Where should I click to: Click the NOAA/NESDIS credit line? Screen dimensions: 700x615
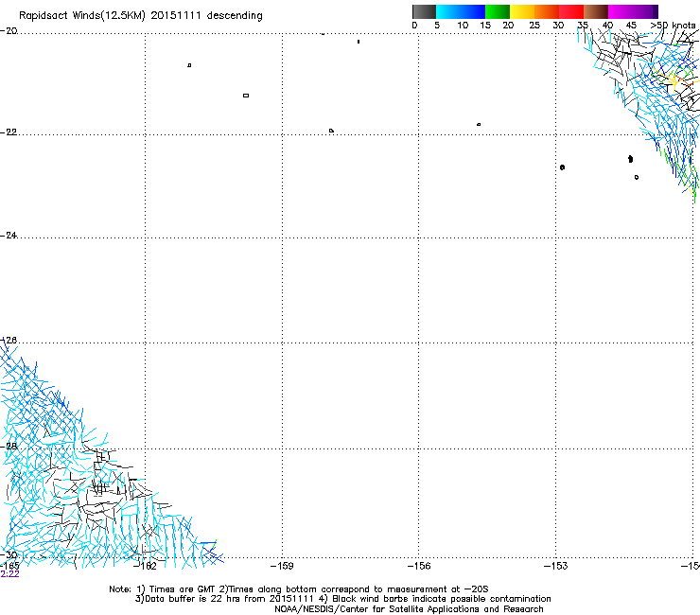409,609
